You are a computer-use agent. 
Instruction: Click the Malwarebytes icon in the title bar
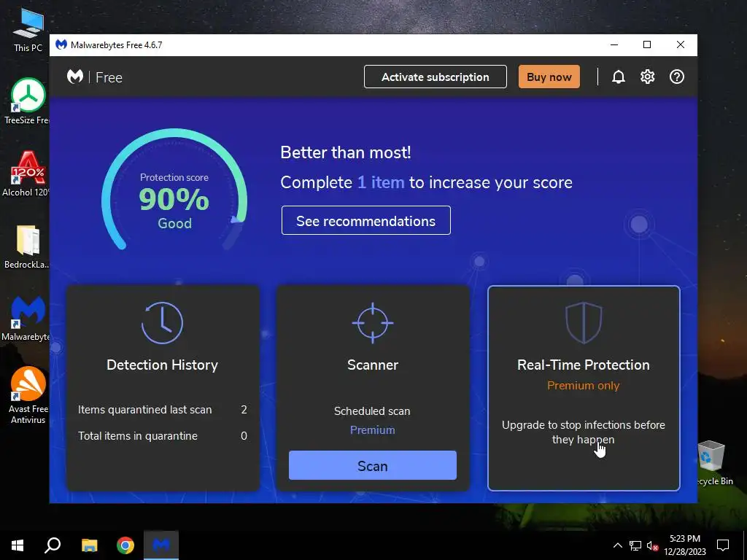(x=61, y=44)
